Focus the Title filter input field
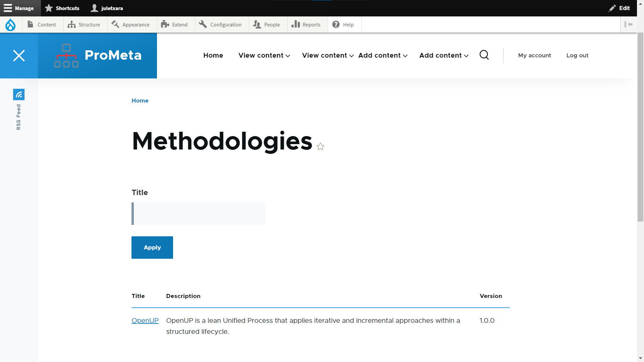 [x=199, y=214]
